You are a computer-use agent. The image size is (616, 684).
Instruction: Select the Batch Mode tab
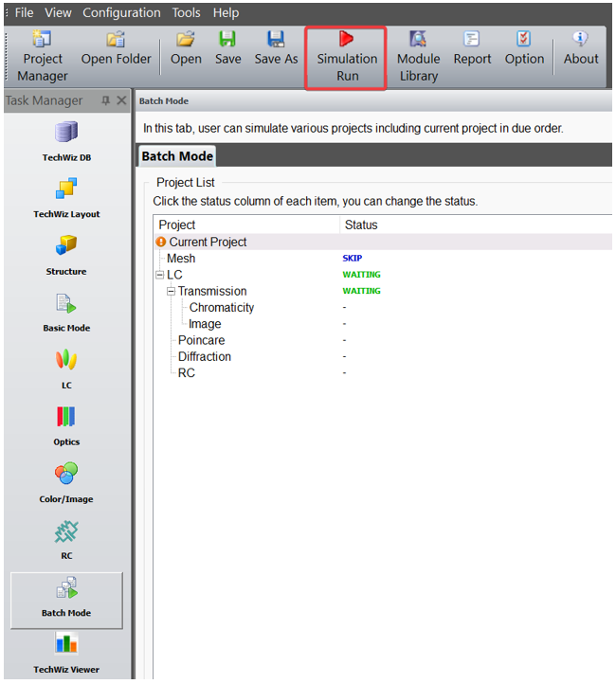(177, 156)
